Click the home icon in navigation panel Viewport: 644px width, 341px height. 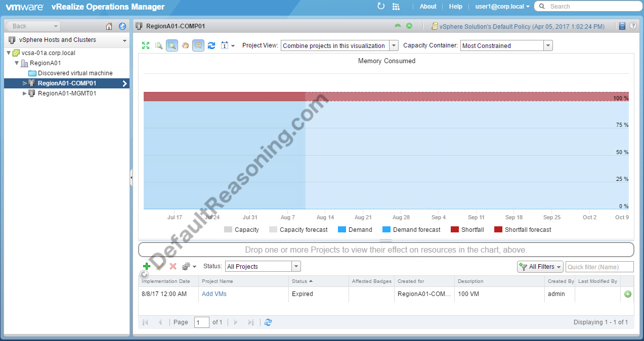(109, 26)
